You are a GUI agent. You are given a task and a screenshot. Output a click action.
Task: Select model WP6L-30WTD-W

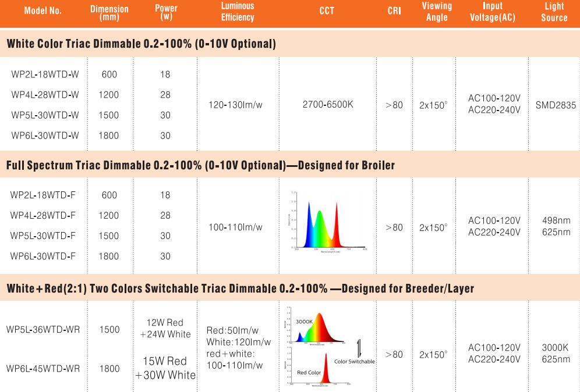45,136
